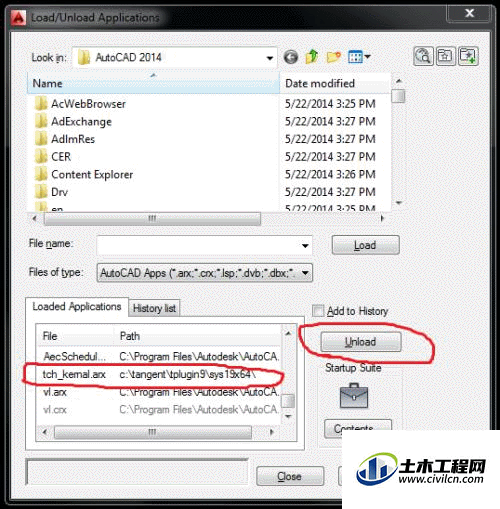Viewport: 500px width, 509px height.
Task: Click file browser vertical scrollbar thumb
Action: [x=398, y=96]
